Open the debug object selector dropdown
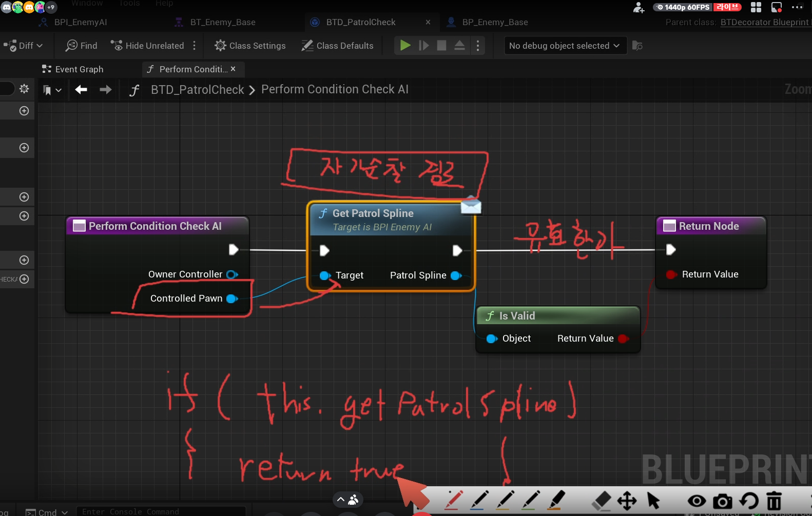Image resolution: width=812 pixels, height=516 pixels. click(565, 46)
